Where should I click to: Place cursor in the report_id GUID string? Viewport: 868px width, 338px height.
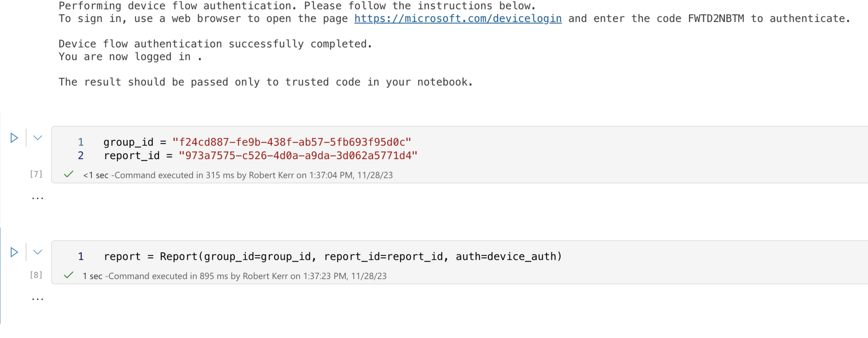[x=298, y=156]
